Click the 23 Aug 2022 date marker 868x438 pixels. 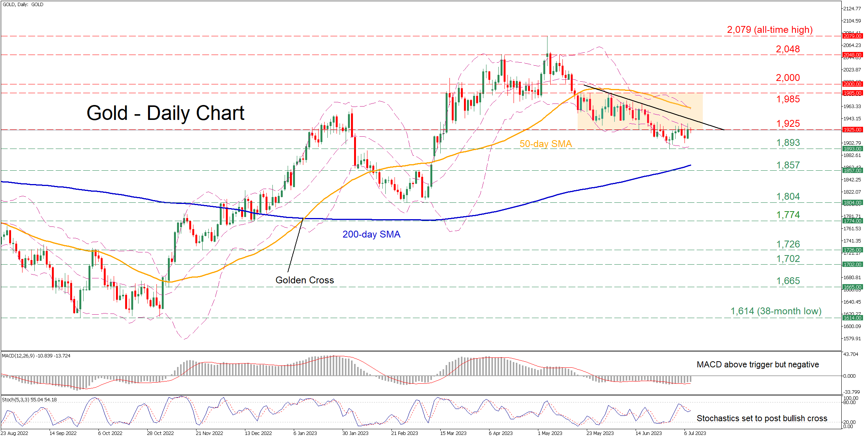(15, 433)
